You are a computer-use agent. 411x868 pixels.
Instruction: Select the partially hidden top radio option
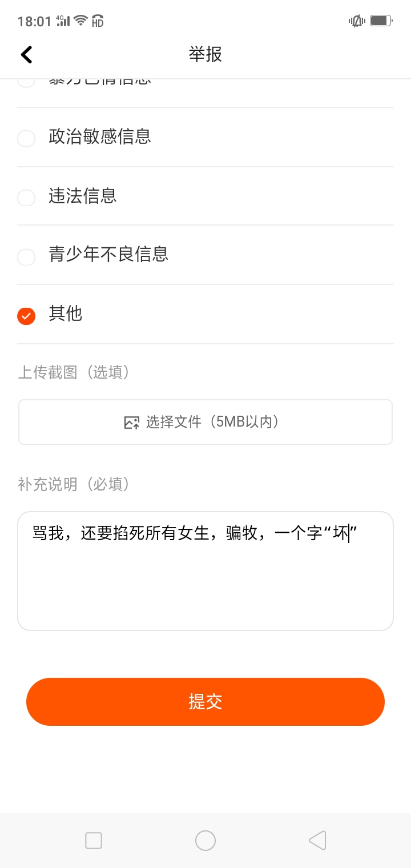coord(26,82)
